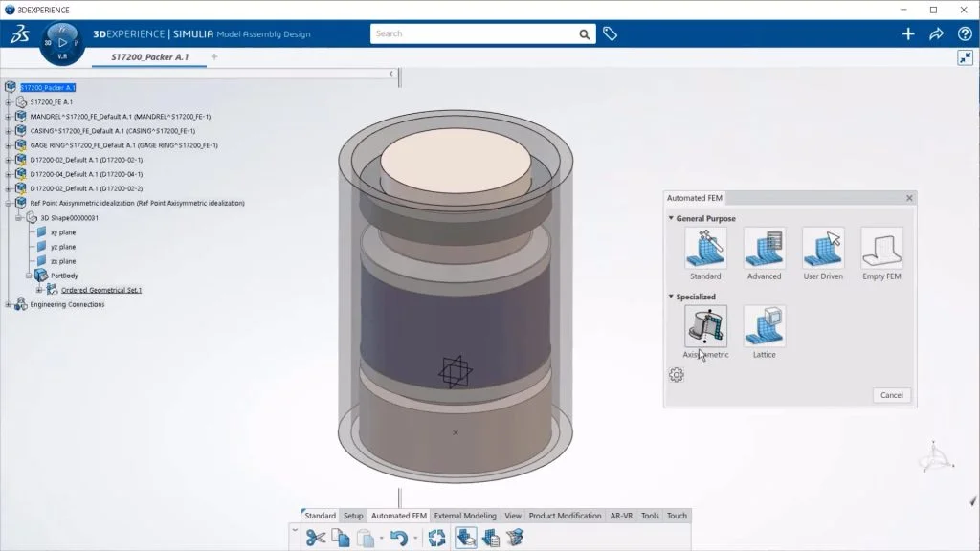Collapse the General Purpose section
This screenshot has height=551, width=980.
pos(674,218)
